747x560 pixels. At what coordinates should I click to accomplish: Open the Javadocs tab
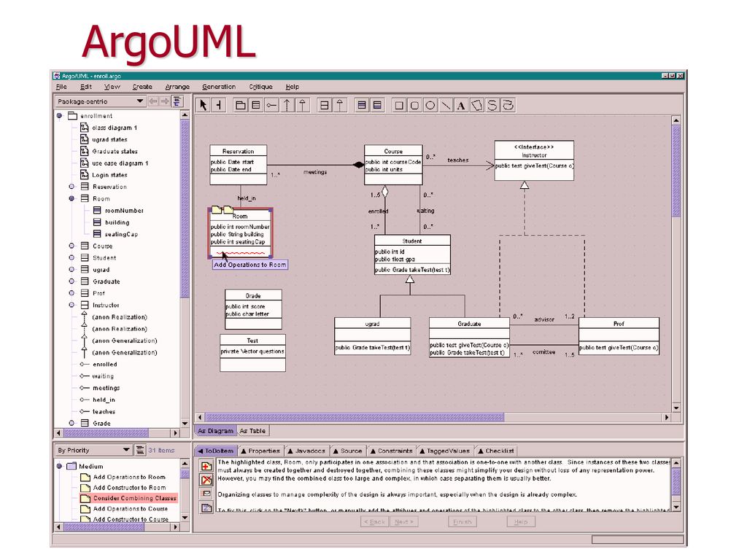point(307,451)
